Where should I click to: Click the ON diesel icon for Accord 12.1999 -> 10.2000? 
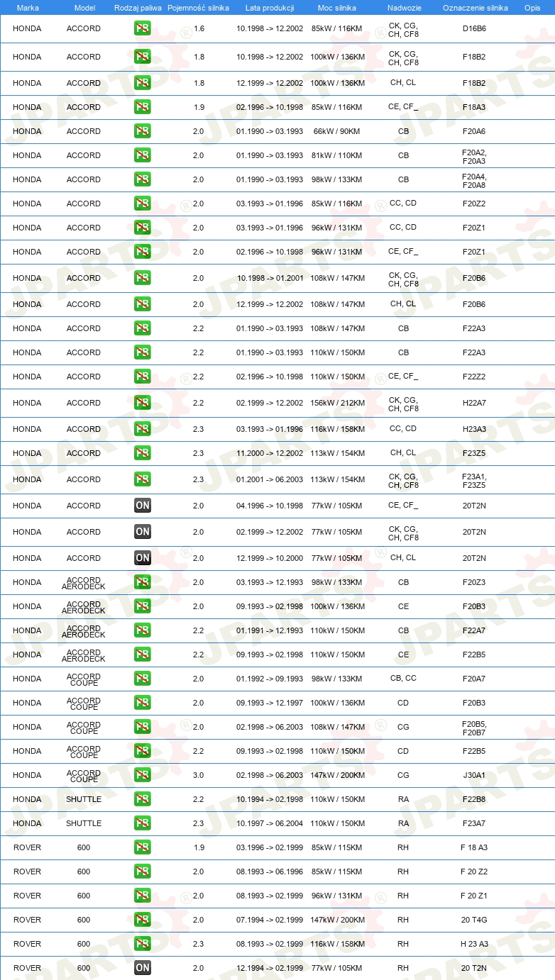click(x=143, y=558)
